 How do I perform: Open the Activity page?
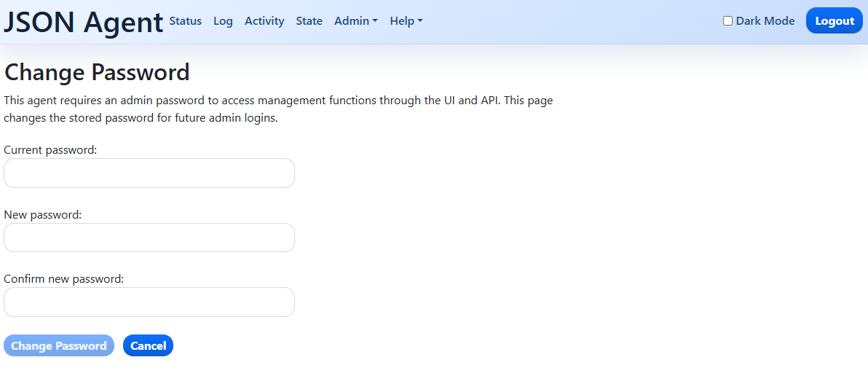pos(264,21)
